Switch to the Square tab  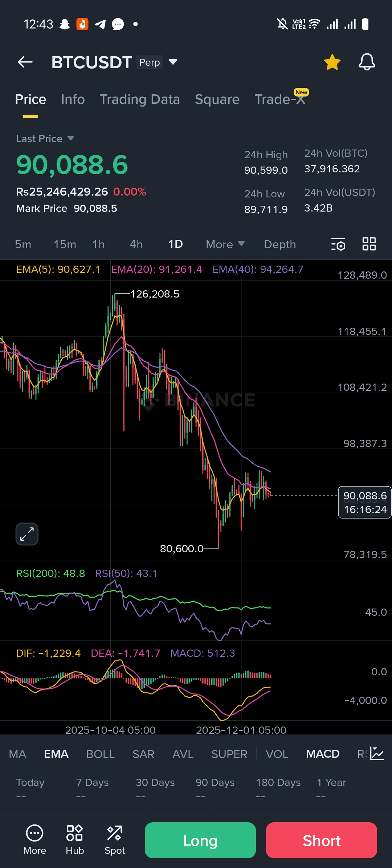click(x=217, y=99)
